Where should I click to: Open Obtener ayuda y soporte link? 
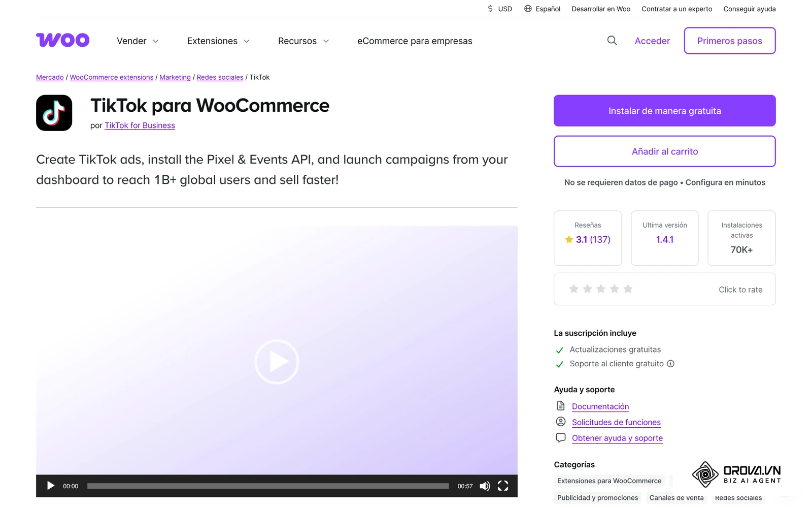(617, 438)
